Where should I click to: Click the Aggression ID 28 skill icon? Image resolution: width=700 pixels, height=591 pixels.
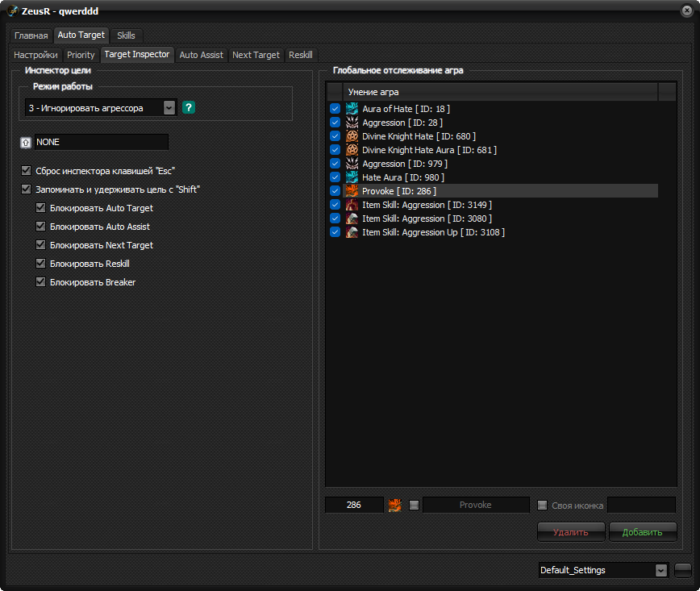pyautogui.click(x=352, y=123)
